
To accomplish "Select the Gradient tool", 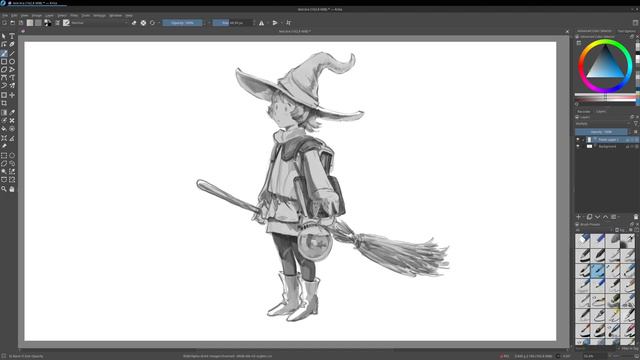I will pos(4,113).
